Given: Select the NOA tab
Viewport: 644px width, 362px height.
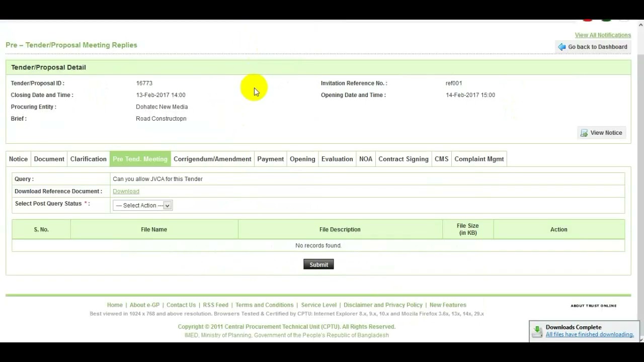Looking at the screenshot, I should pos(366,159).
